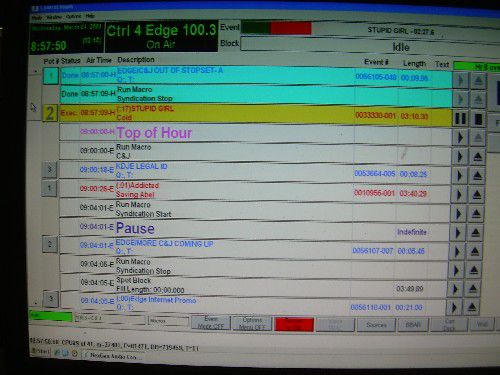Click the play arrow for KDJE LEGAL ID
Screen dimensions: 500x375
[x=459, y=175]
